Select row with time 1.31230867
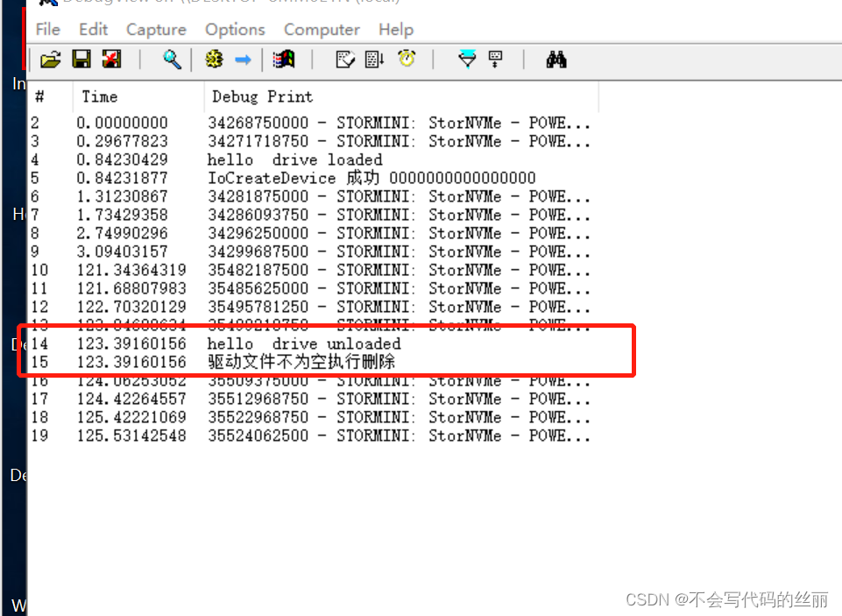The height and width of the screenshot is (616, 842). tap(313, 196)
